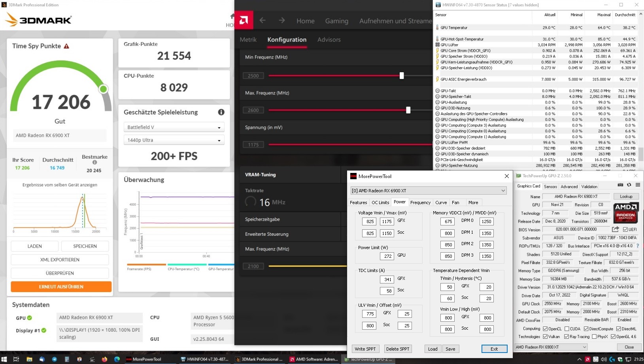This screenshot has height=364, width=644.
Task: Toggle the DirectML checkbox
Action: [618, 329]
